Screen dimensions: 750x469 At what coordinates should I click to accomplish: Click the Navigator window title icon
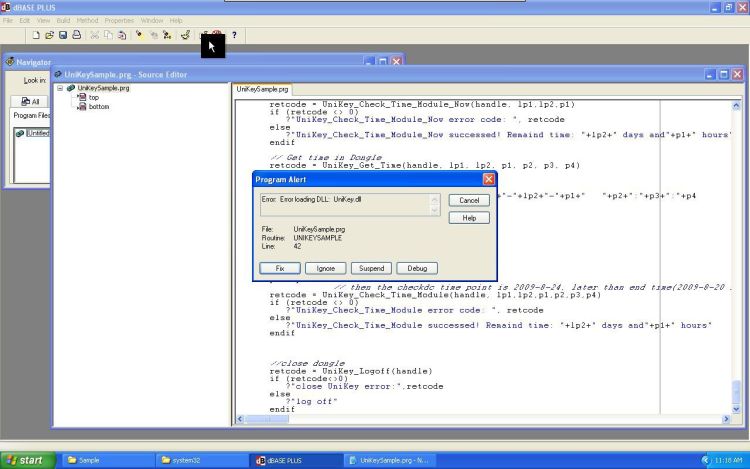[10, 62]
